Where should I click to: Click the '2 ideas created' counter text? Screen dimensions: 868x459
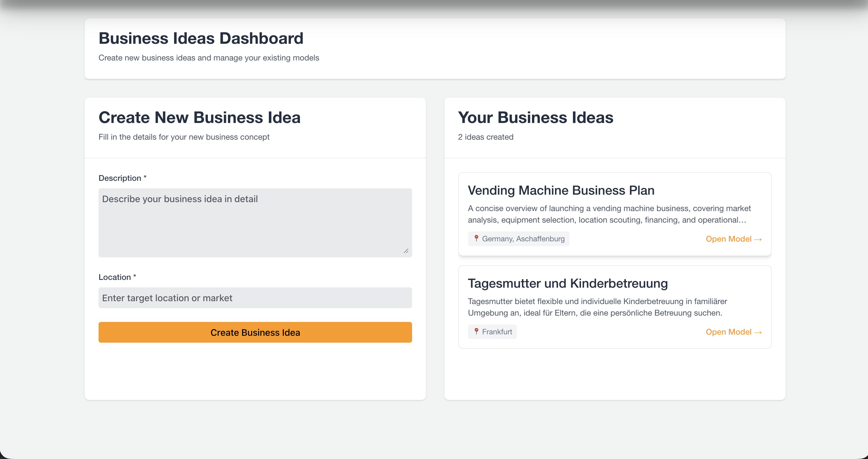coord(486,137)
